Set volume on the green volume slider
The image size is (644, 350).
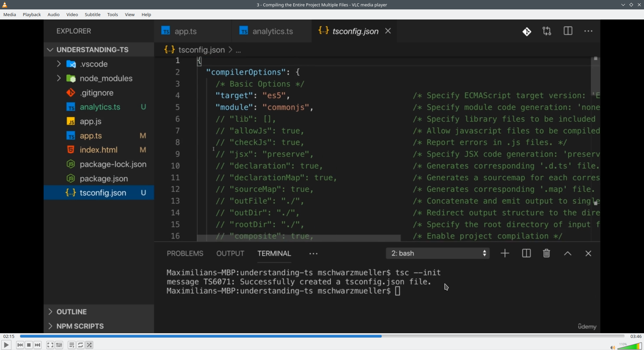pyautogui.click(x=630, y=346)
